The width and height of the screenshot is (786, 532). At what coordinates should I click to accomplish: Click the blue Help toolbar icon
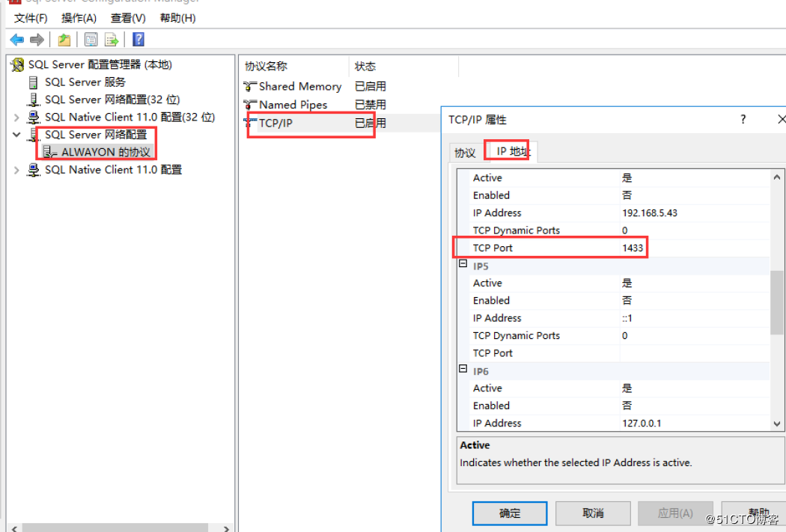pos(138,40)
